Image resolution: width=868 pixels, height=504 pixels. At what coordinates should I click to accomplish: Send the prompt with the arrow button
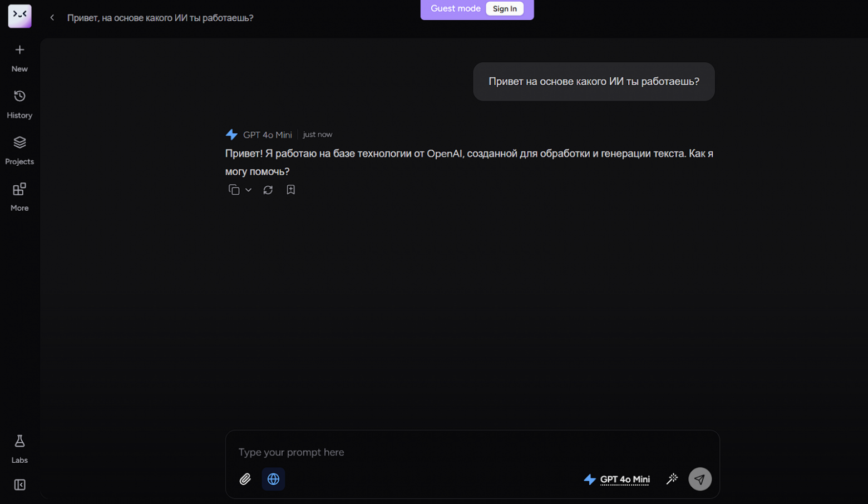[700, 479]
